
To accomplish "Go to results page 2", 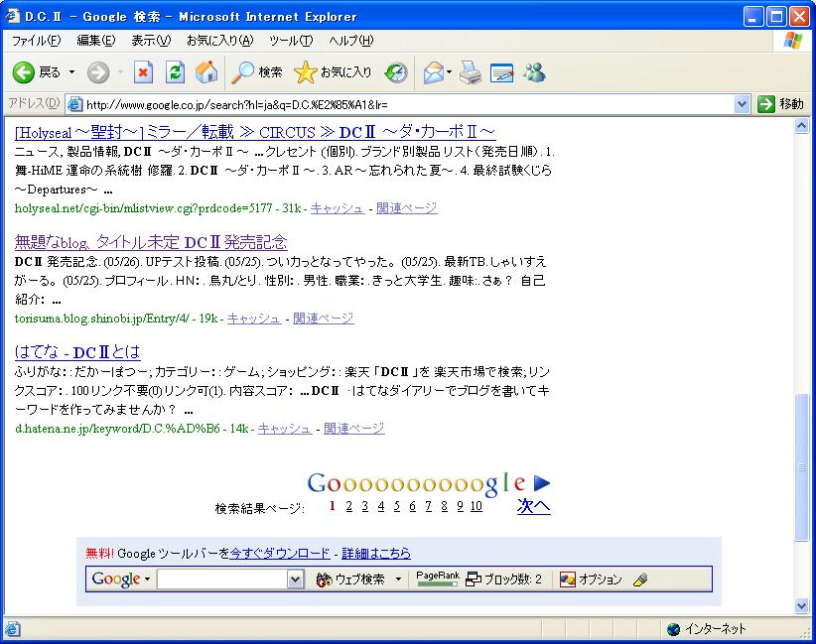I will (348, 506).
